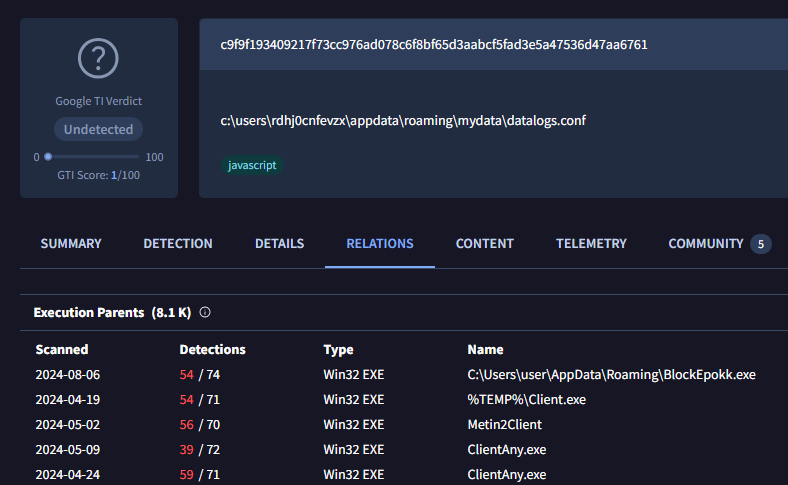Click the file path datalogs.conf
The height and width of the screenshot is (485, 788).
point(403,121)
